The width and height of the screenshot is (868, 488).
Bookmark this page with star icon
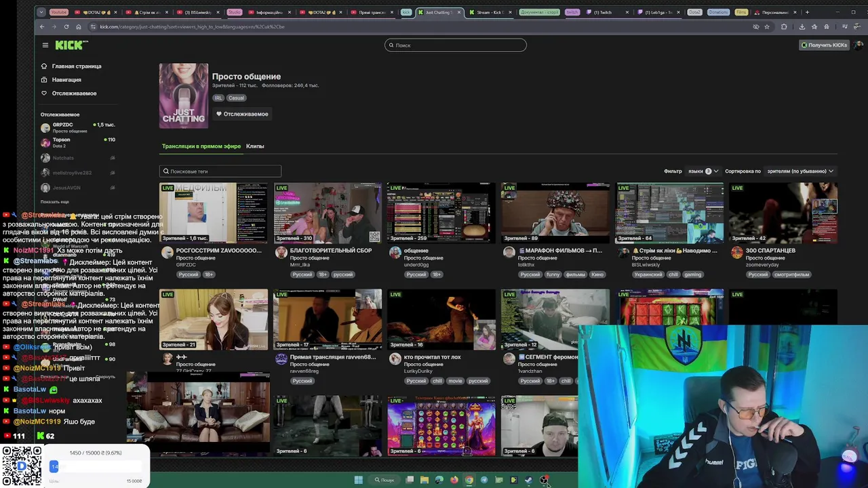pos(767,26)
